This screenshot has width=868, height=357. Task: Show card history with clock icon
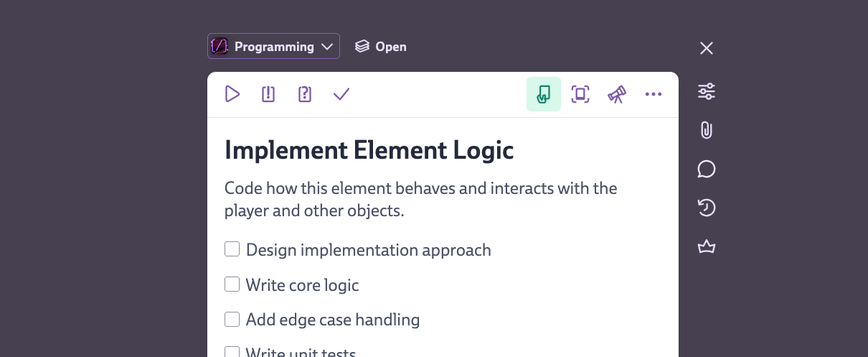tap(707, 208)
